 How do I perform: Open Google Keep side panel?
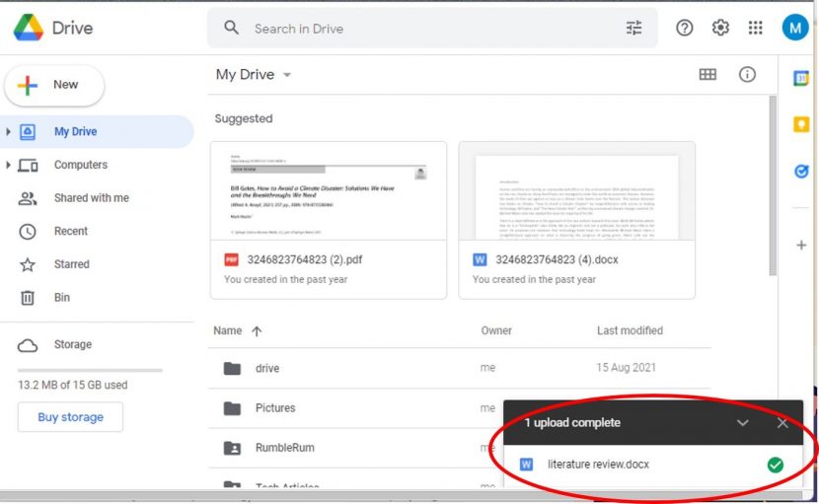coord(800,124)
